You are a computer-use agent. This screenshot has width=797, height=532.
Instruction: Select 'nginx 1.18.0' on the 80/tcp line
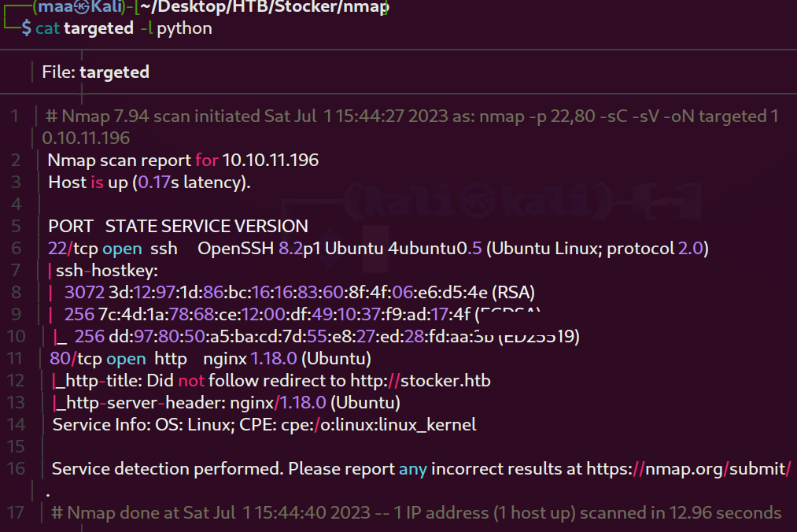point(250,359)
